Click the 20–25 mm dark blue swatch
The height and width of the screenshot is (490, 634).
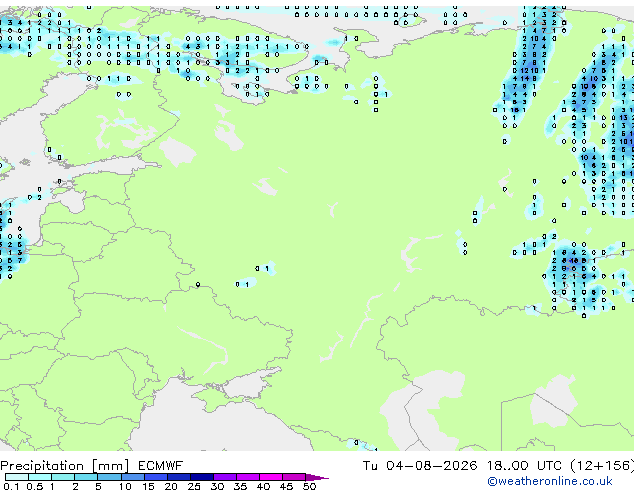click(178, 477)
